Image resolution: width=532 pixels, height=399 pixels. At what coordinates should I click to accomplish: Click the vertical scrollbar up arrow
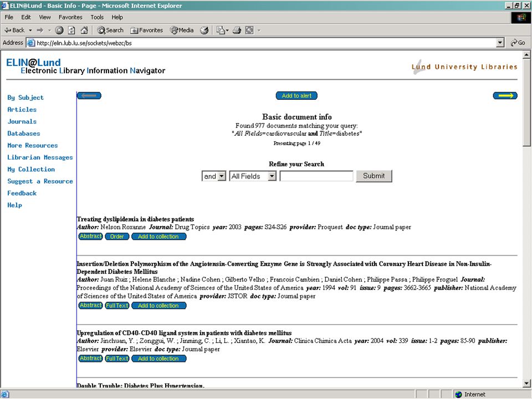(x=526, y=54)
